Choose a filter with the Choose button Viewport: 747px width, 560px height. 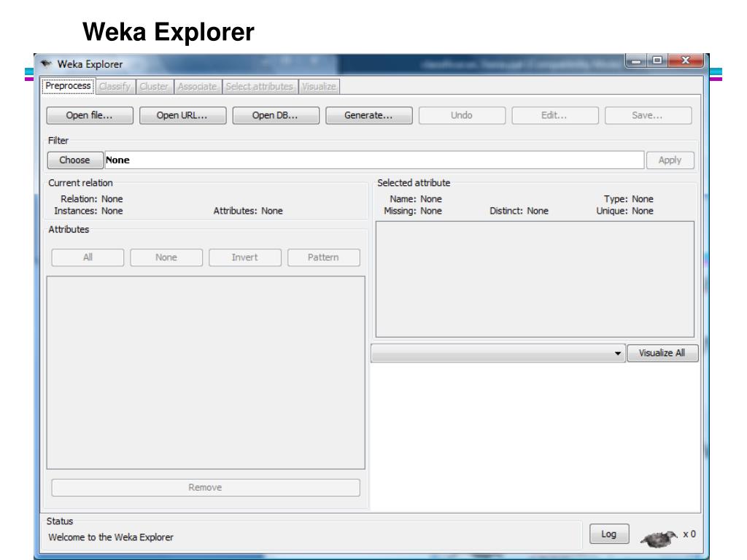pyautogui.click(x=75, y=160)
